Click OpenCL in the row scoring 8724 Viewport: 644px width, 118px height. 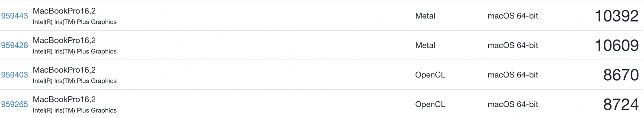click(430, 104)
